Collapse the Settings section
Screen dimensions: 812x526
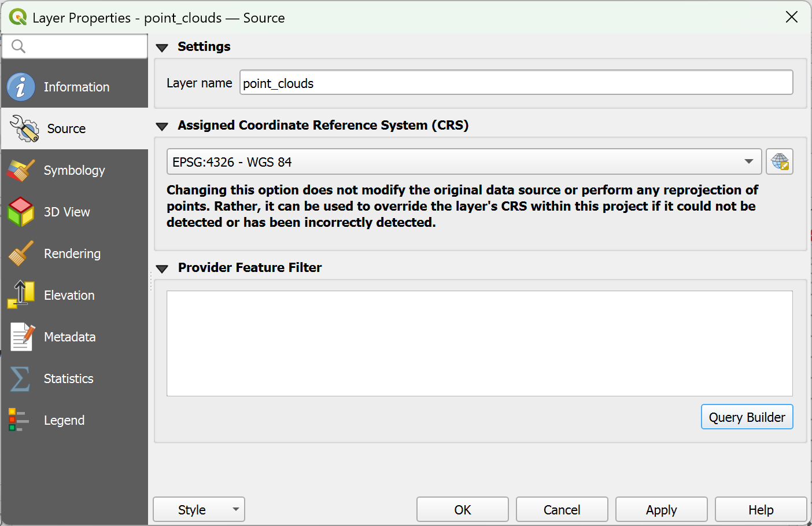(x=162, y=47)
